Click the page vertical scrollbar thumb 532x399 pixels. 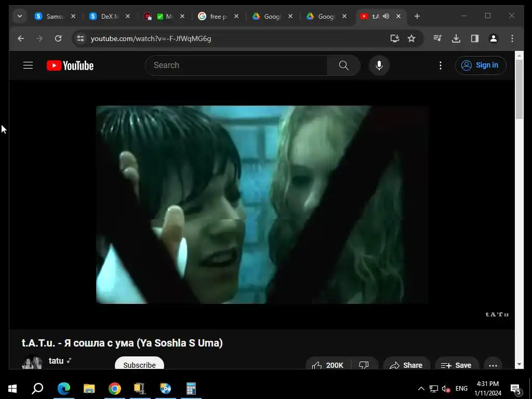click(x=519, y=89)
